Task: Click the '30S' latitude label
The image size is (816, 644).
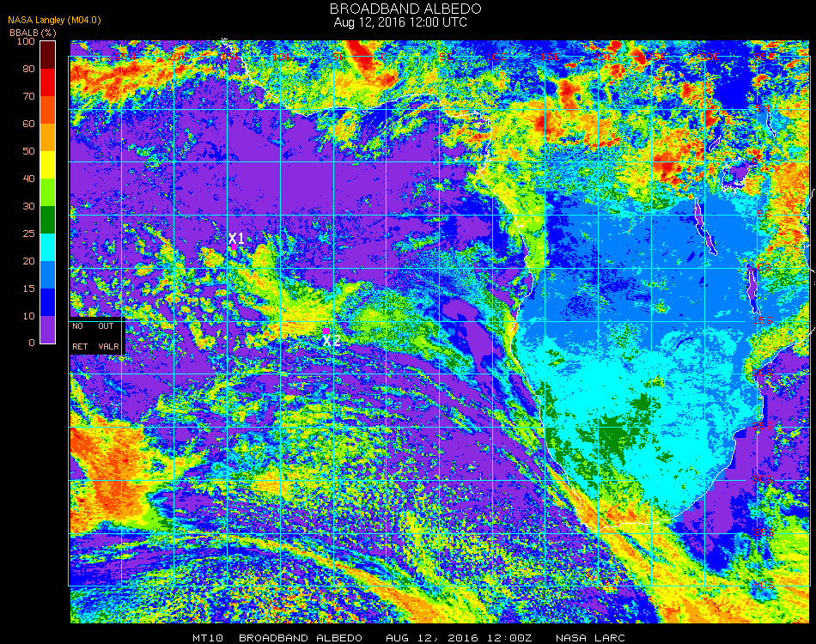Action: point(763,480)
